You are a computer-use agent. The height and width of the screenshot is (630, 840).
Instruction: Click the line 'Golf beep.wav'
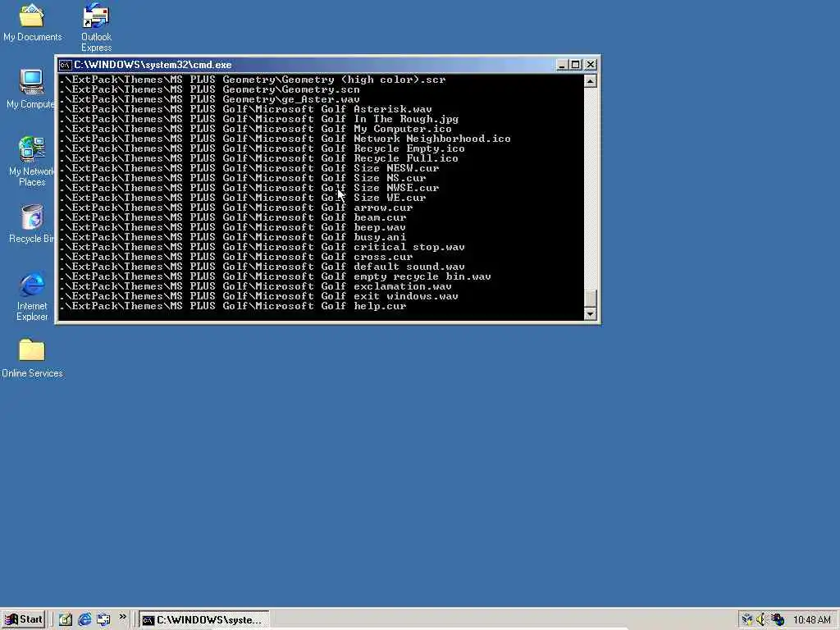coord(232,228)
